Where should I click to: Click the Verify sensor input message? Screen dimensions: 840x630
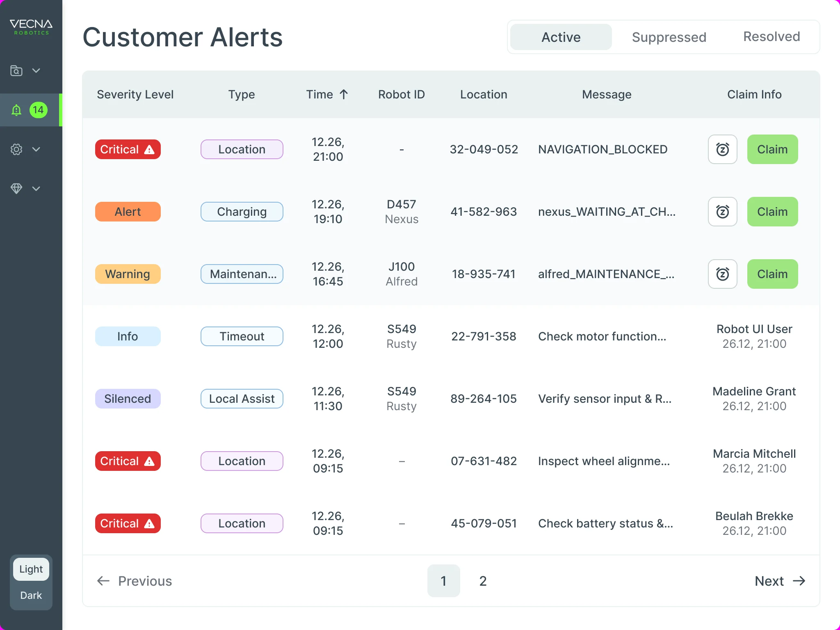(605, 399)
